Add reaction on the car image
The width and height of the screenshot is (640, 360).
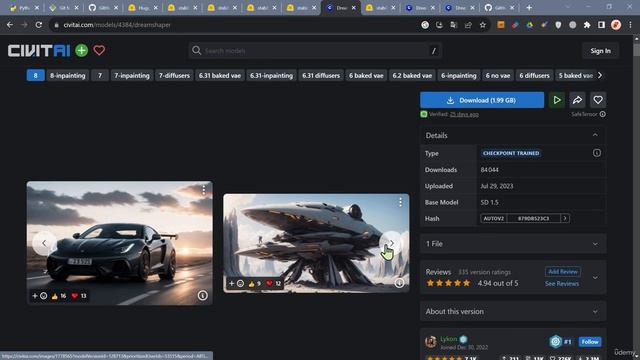coord(39,296)
